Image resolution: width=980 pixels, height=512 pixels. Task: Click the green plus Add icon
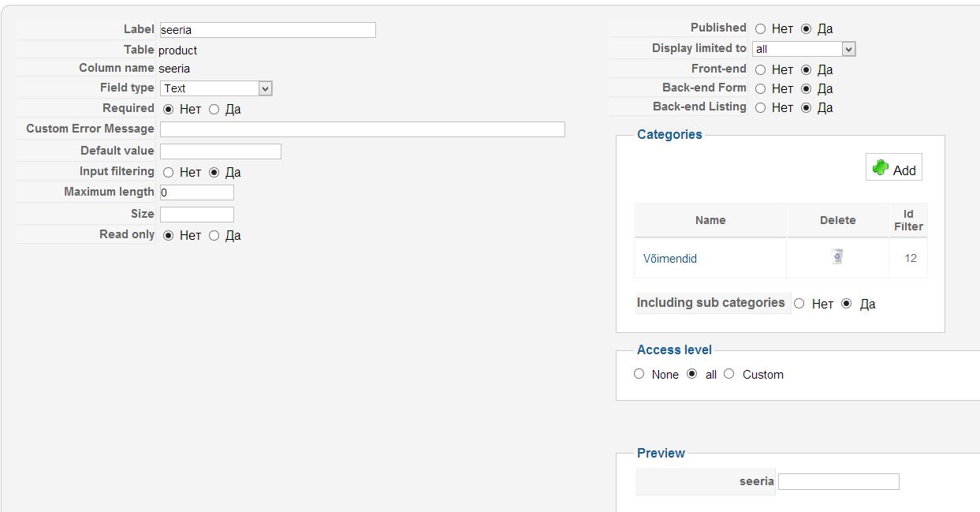point(881,168)
